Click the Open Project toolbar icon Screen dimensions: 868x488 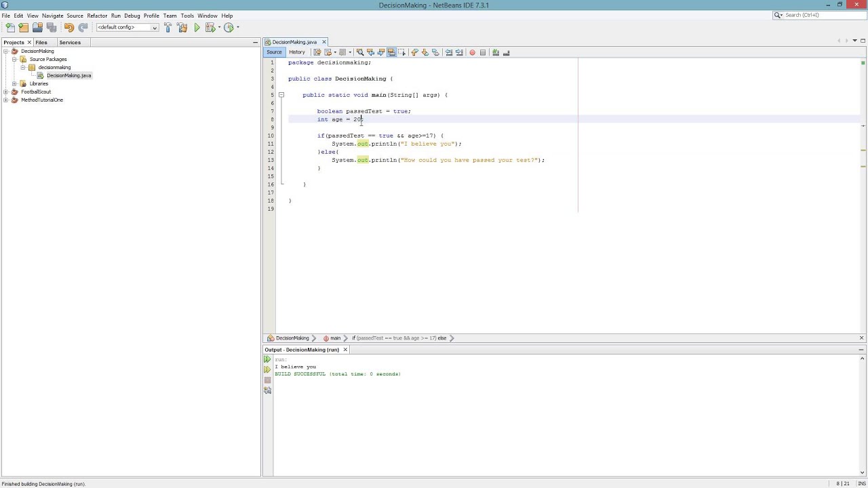(x=37, y=28)
